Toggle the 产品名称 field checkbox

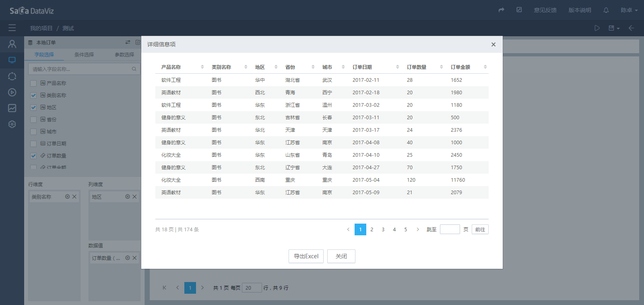click(x=33, y=83)
